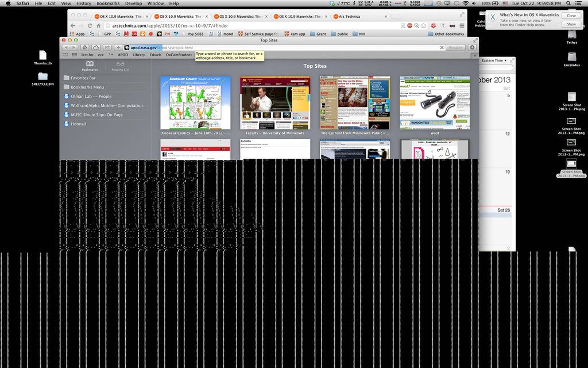The width and height of the screenshot is (588, 368).
Task: Open Faculty University of Minnesota thumbnail
Action: (x=275, y=103)
